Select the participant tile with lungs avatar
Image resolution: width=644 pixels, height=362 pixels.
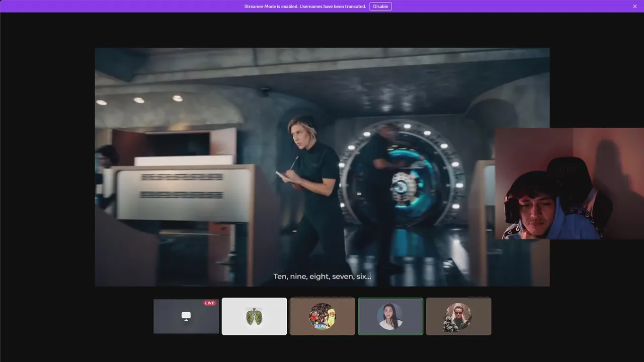click(x=255, y=316)
